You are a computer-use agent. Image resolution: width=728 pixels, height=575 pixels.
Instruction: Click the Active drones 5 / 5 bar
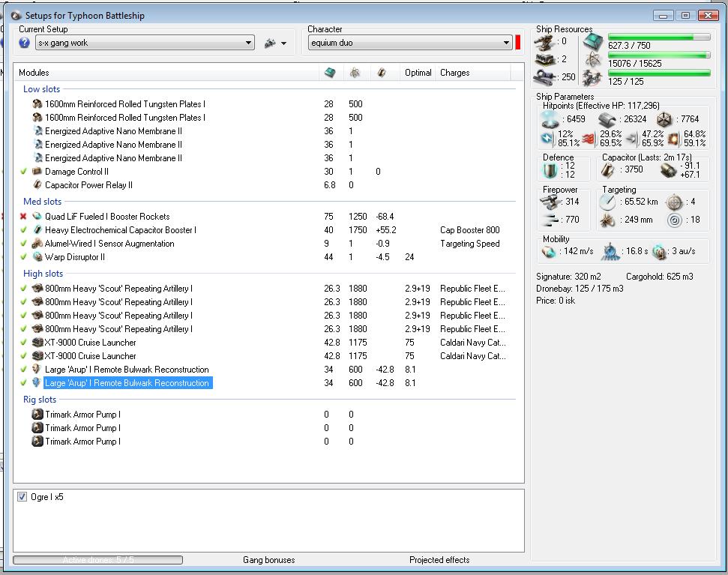point(98,560)
